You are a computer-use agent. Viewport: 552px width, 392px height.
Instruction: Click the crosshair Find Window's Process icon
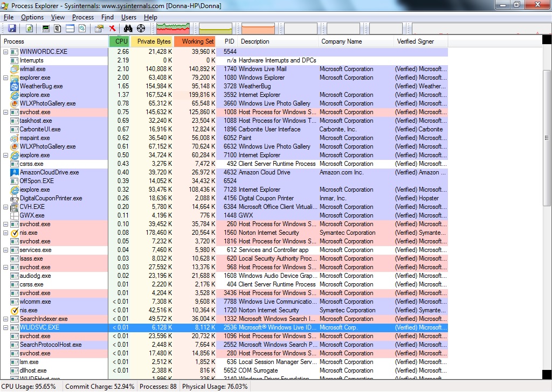(141, 29)
